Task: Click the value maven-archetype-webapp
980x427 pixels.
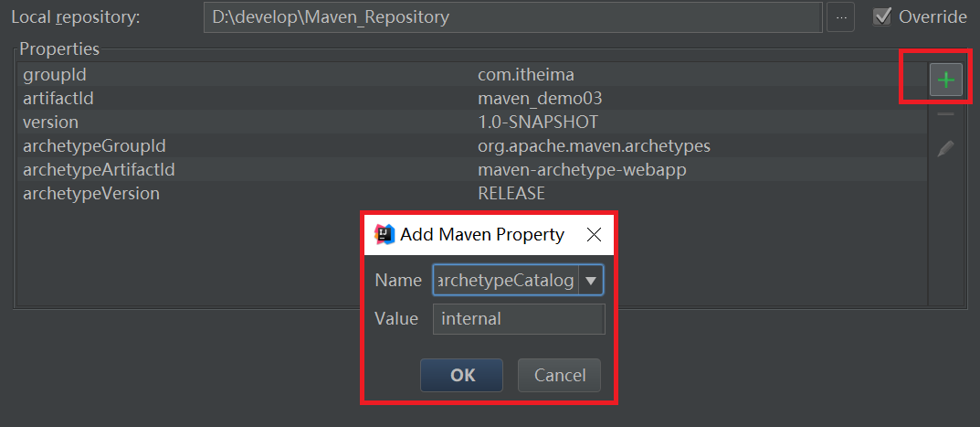Action: point(582,170)
